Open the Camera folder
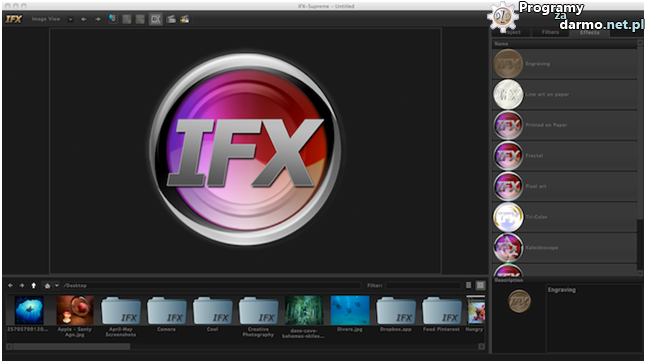The image size is (646, 363). point(166,311)
